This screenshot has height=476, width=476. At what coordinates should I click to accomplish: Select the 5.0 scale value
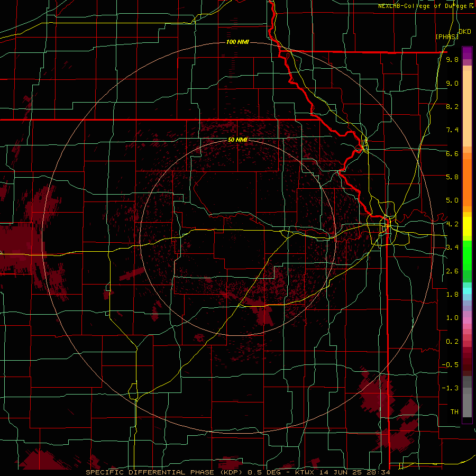click(x=452, y=200)
